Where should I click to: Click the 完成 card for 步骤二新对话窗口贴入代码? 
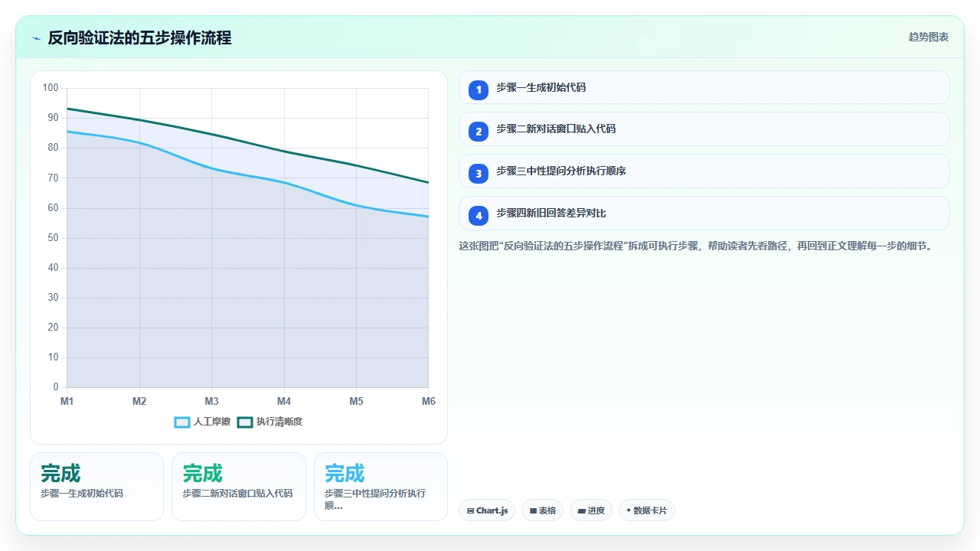[239, 487]
